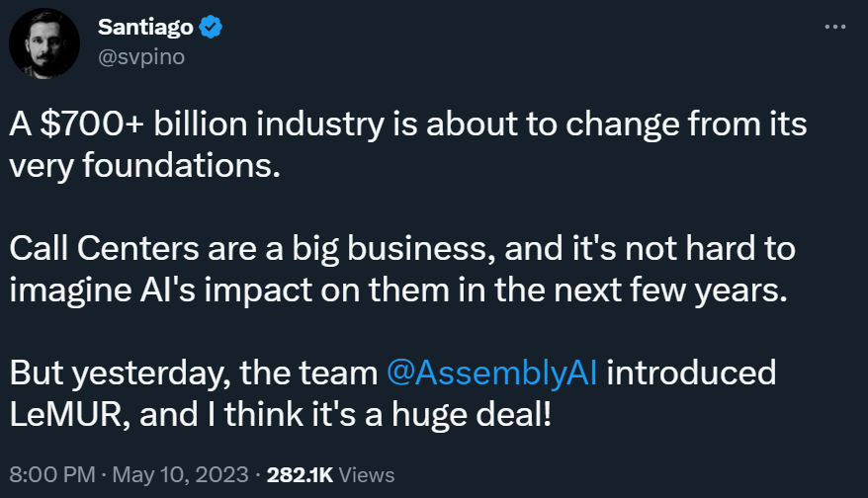Image resolution: width=868 pixels, height=498 pixels.
Task: Click the blue verified badge icon
Action: pyautogui.click(x=210, y=28)
